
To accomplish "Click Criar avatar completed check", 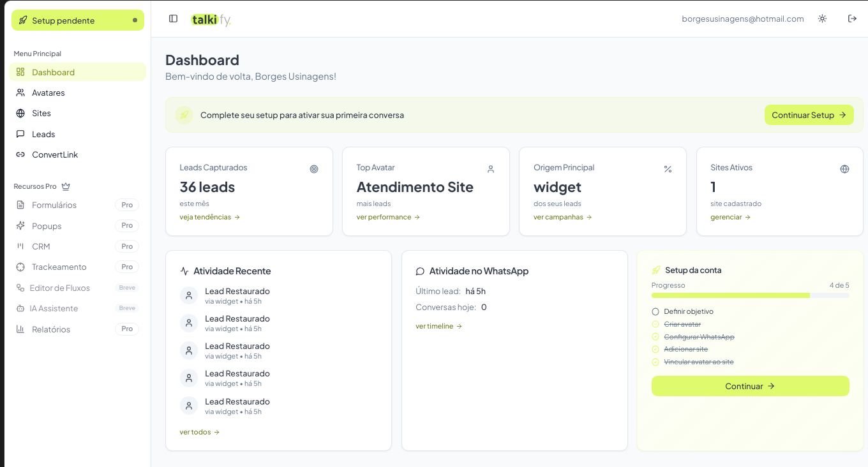I will coord(655,324).
